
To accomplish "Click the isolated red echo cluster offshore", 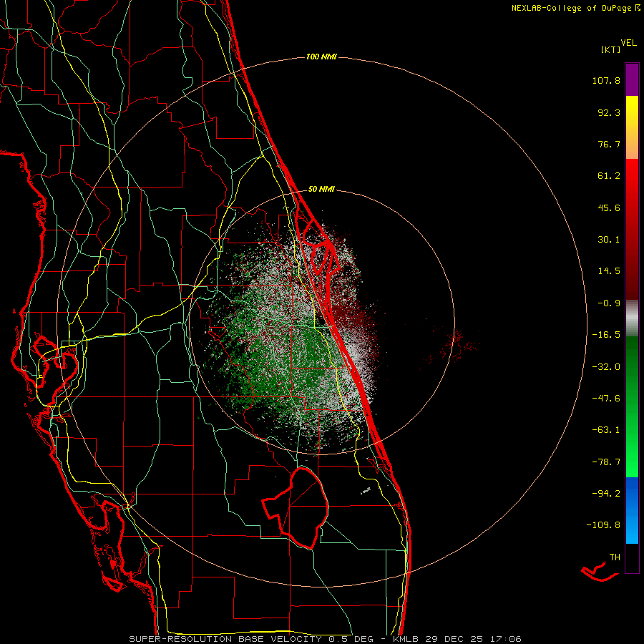I will (x=452, y=345).
